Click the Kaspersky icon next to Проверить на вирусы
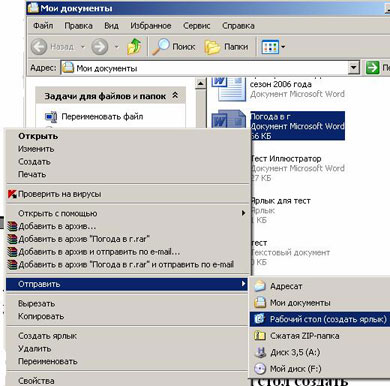The image size is (390, 386). pyautogui.click(x=12, y=194)
